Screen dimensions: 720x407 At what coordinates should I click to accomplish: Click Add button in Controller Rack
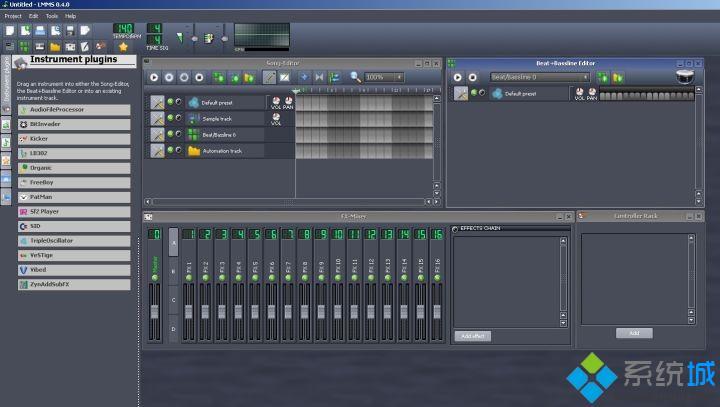click(634, 333)
